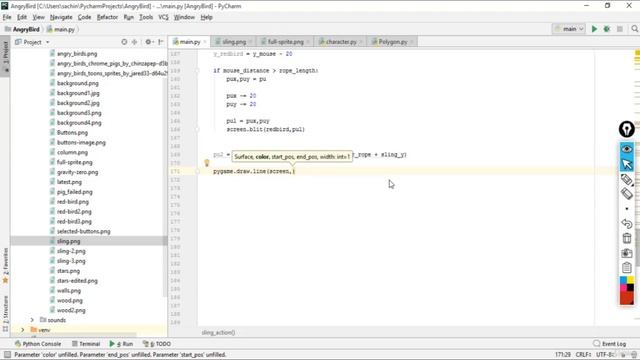Screen dimensions: 640x360
Task: Pick the large red color swatch
Action: pyautogui.click(x=627, y=298)
